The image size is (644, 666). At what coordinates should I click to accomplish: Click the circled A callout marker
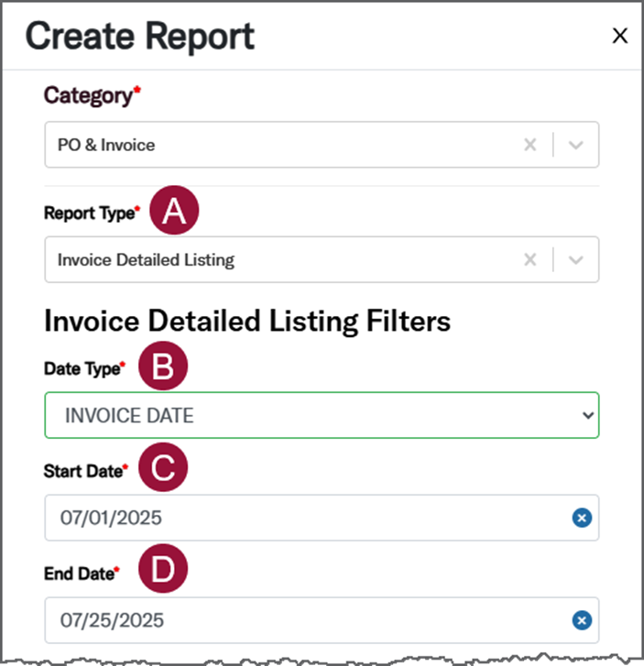point(174,213)
